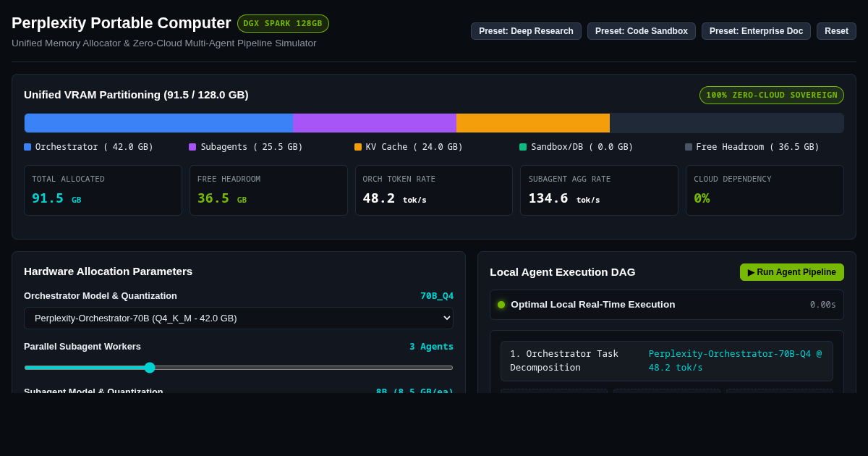Click the Orchestrator (42.0 GB) legend text
The height and width of the screenshot is (456, 868).
(95, 147)
